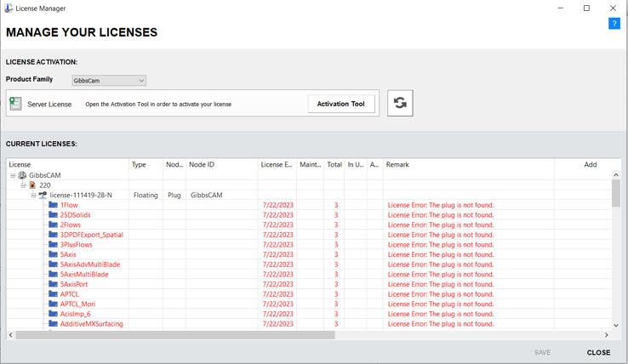Click the horizontal scrollbar left arrow

pos(11,335)
